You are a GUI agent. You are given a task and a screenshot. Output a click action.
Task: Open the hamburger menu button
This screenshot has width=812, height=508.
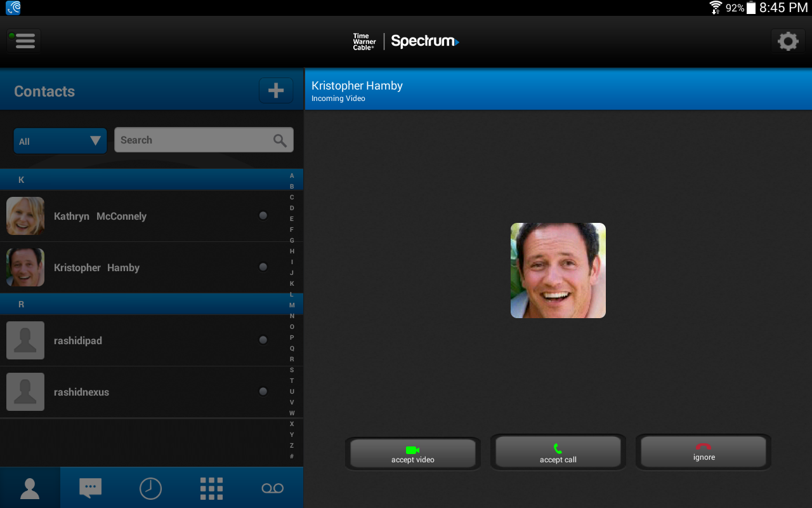coord(24,41)
